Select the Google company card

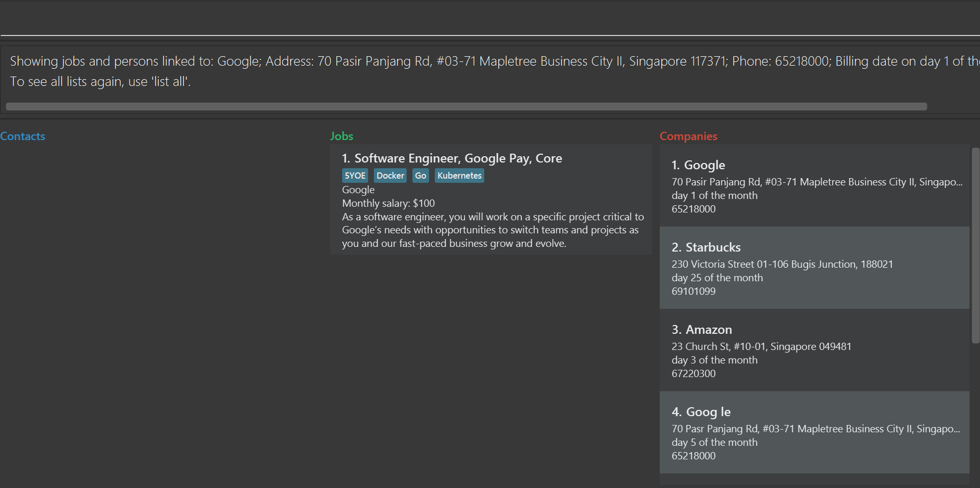pyautogui.click(x=814, y=185)
